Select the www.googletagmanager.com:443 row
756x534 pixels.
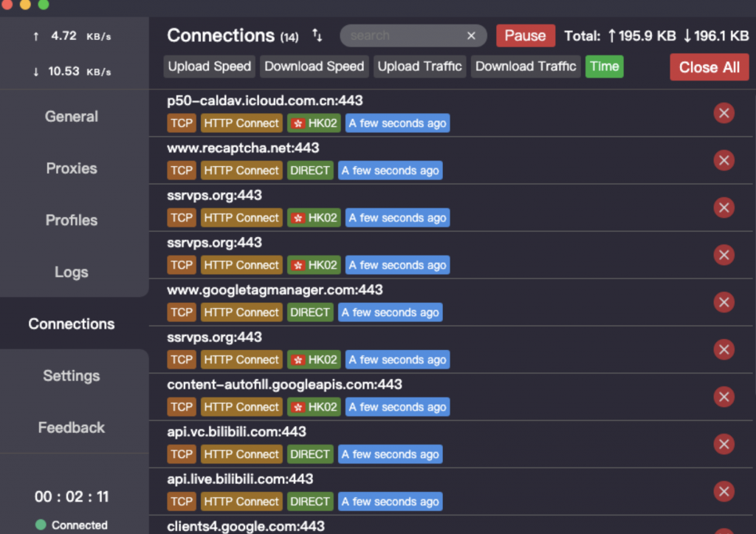pyautogui.click(x=453, y=303)
